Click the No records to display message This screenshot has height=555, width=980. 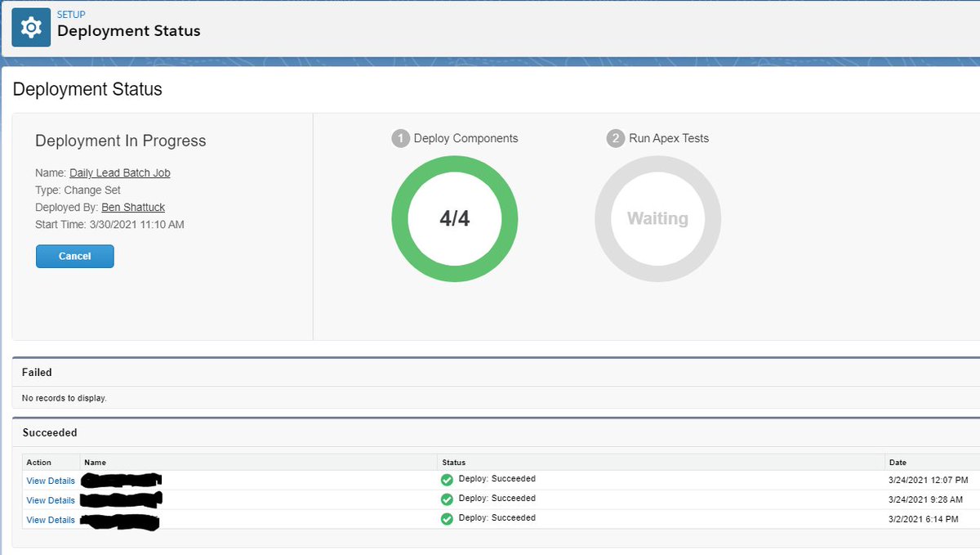65,398
